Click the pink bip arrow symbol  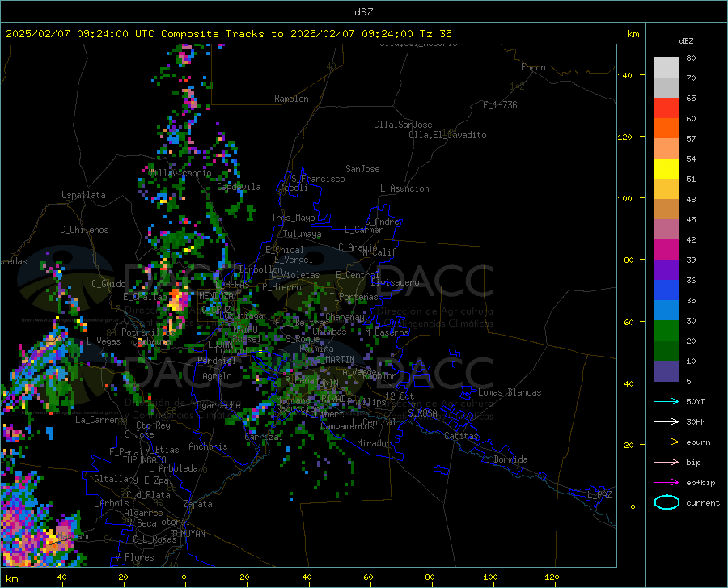(x=667, y=463)
